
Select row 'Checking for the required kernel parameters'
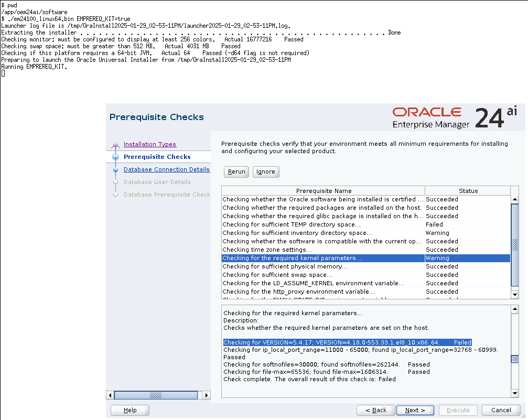366,258
